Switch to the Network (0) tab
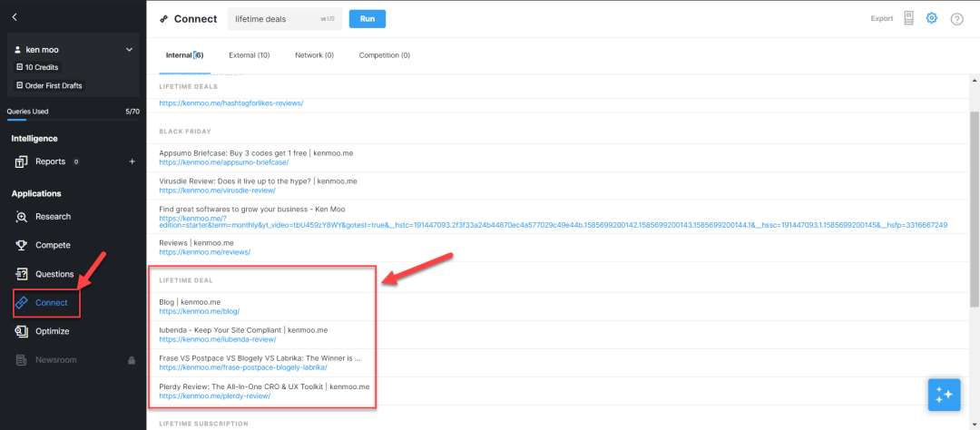 coord(314,55)
